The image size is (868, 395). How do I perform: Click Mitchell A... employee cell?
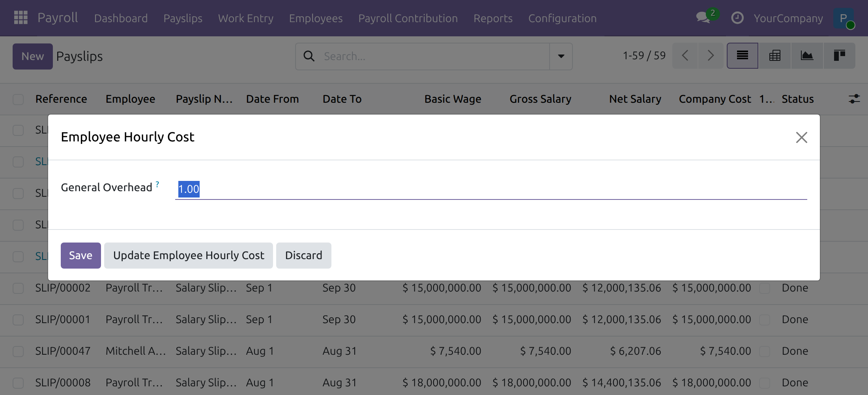click(x=136, y=351)
